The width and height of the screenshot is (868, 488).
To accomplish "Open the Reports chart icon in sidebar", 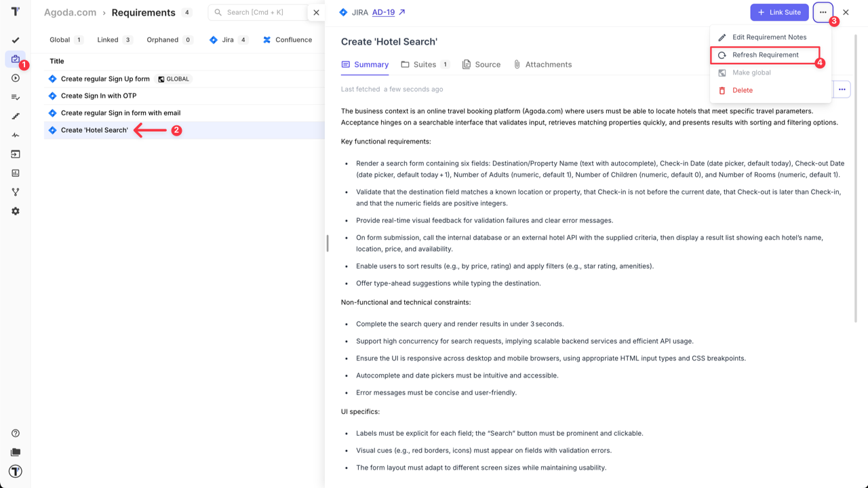I will 15,173.
